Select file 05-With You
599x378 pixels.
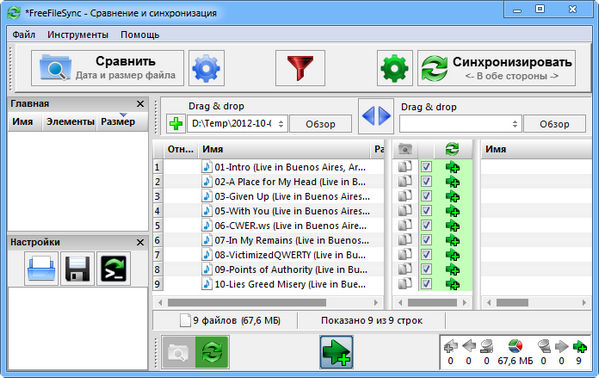click(x=292, y=211)
